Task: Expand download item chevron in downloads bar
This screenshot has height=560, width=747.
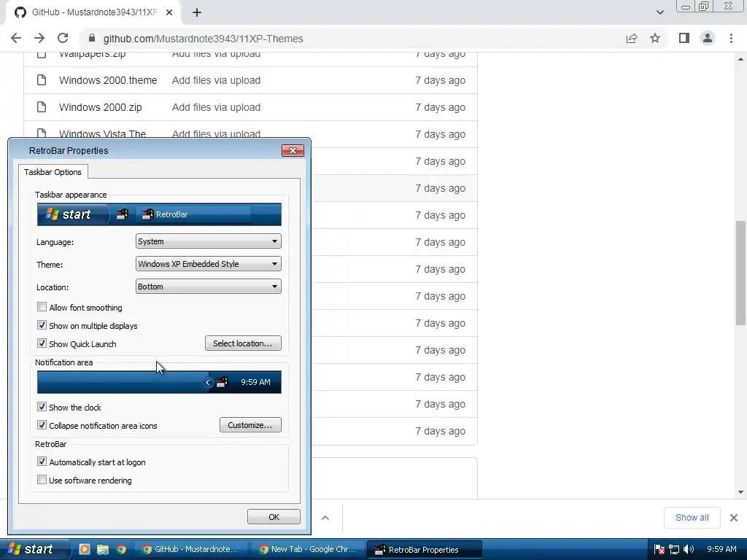Action: [x=325, y=518]
